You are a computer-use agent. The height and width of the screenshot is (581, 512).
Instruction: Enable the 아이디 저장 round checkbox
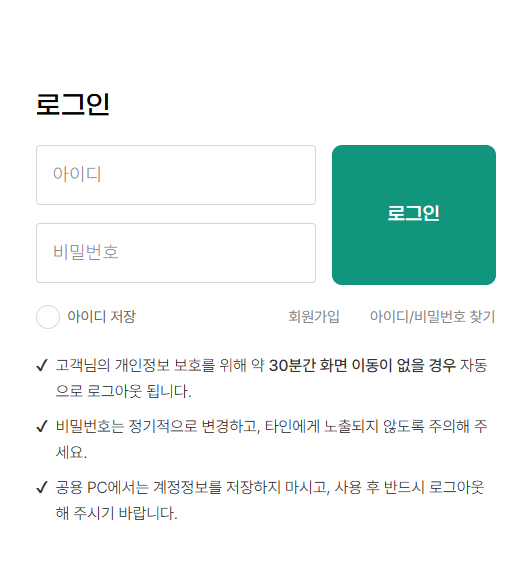point(48,317)
